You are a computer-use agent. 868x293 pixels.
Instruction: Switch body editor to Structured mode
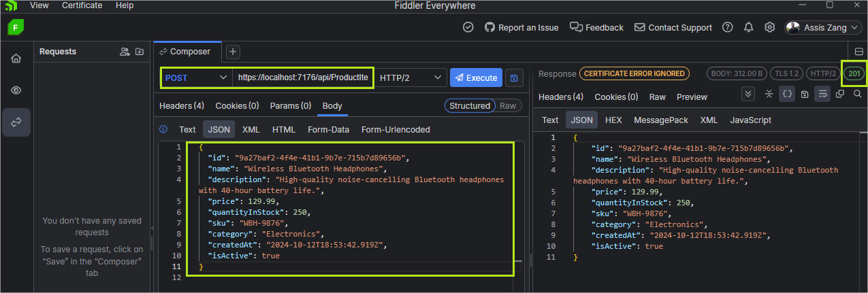click(x=470, y=106)
